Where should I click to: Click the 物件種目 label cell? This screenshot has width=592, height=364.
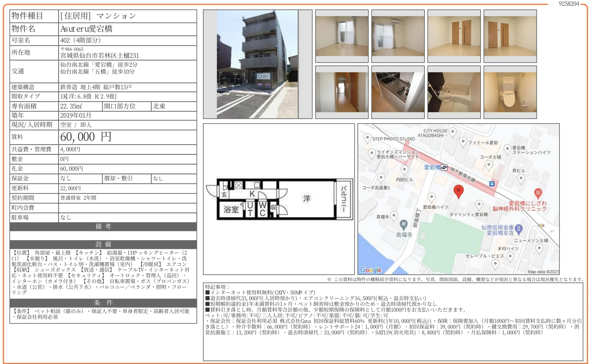34,16
